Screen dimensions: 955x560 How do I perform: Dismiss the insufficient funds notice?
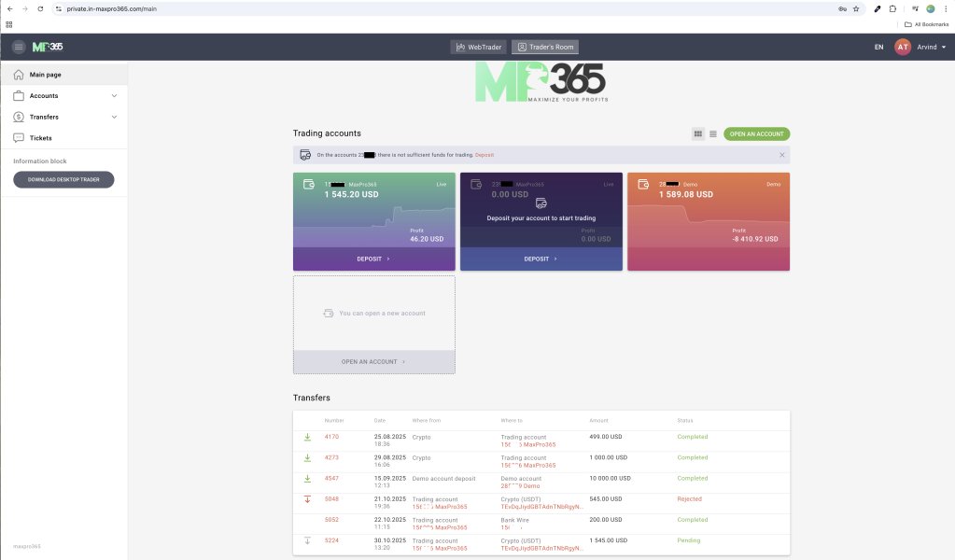(x=782, y=155)
